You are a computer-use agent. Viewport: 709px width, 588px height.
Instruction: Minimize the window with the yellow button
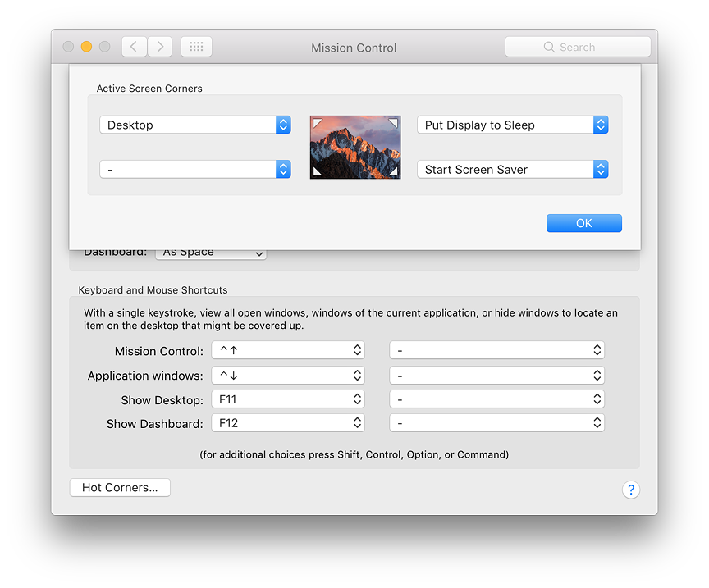coord(86,47)
